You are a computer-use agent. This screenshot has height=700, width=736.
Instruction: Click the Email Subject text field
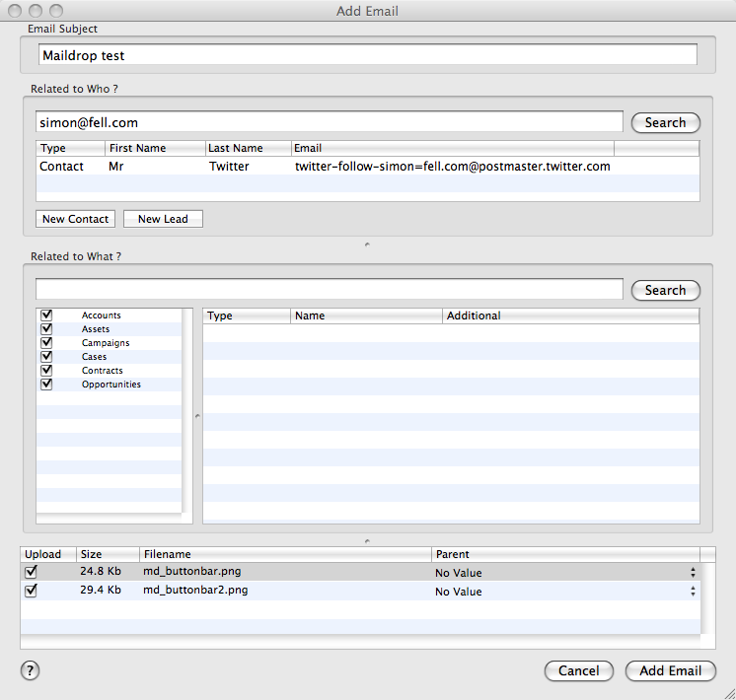click(x=367, y=56)
